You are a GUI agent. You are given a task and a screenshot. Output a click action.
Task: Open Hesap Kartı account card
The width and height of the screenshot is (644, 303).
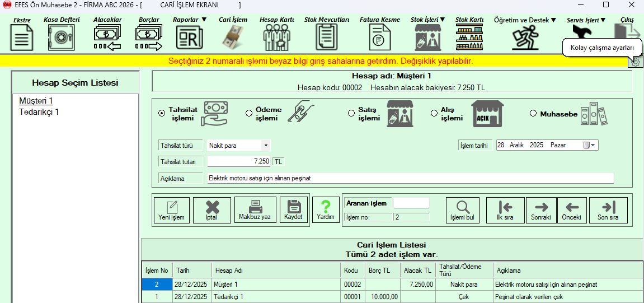pos(276,38)
